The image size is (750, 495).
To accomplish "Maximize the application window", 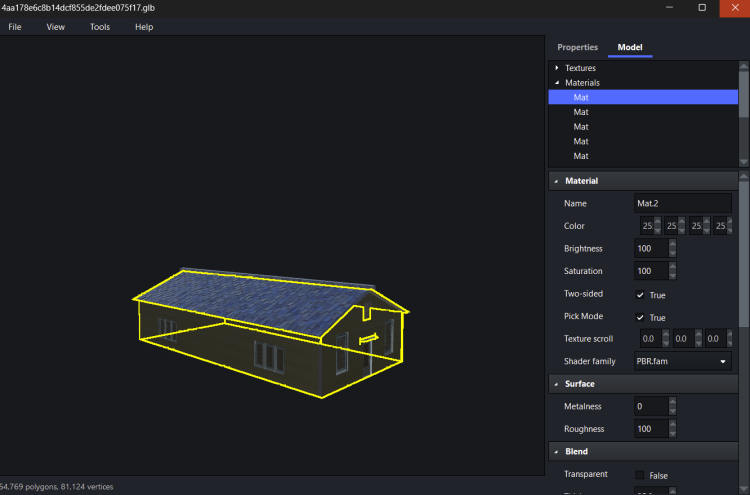I will click(x=702, y=8).
